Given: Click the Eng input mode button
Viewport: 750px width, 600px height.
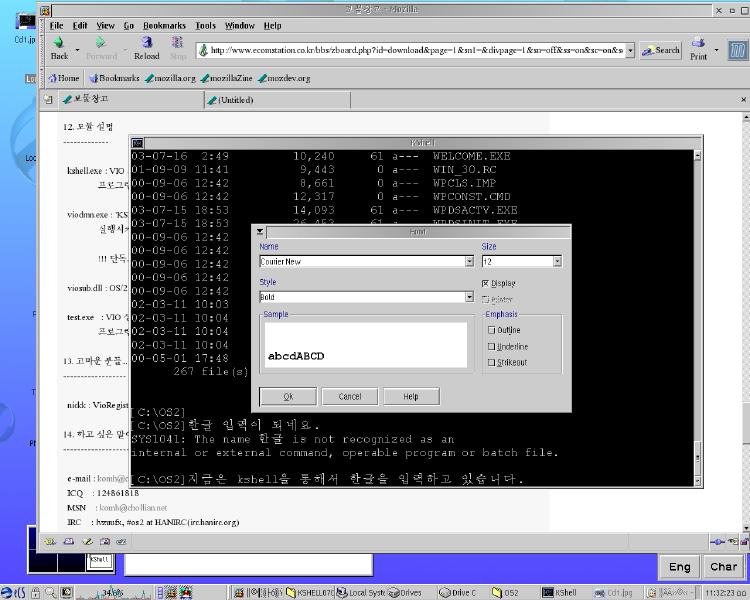Looking at the screenshot, I should [x=679, y=567].
